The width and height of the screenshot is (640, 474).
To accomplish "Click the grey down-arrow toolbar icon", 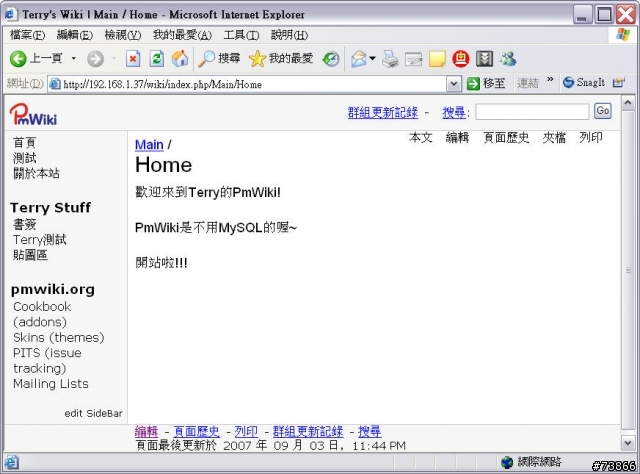I will pyautogui.click(x=484, y=59).
